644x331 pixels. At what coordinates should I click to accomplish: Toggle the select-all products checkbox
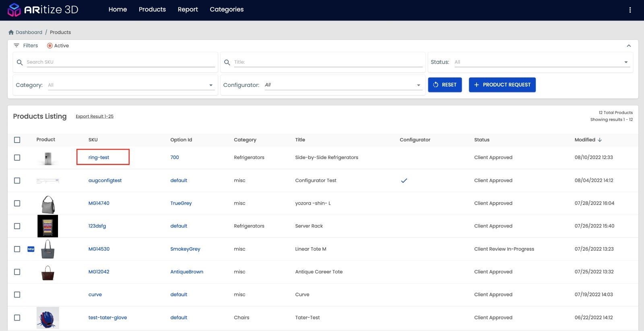point(17,140)
